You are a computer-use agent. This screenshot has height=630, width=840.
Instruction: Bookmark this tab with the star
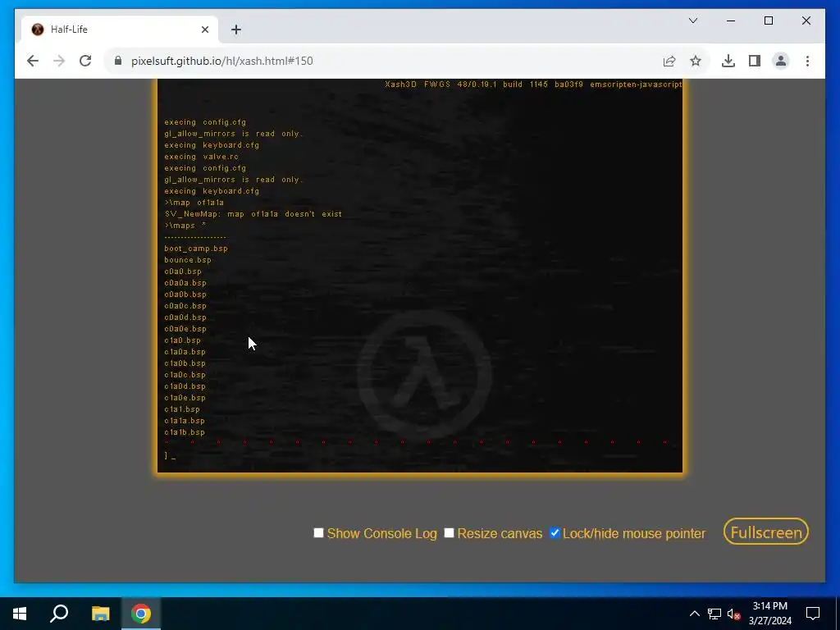(x=696, y=61)
